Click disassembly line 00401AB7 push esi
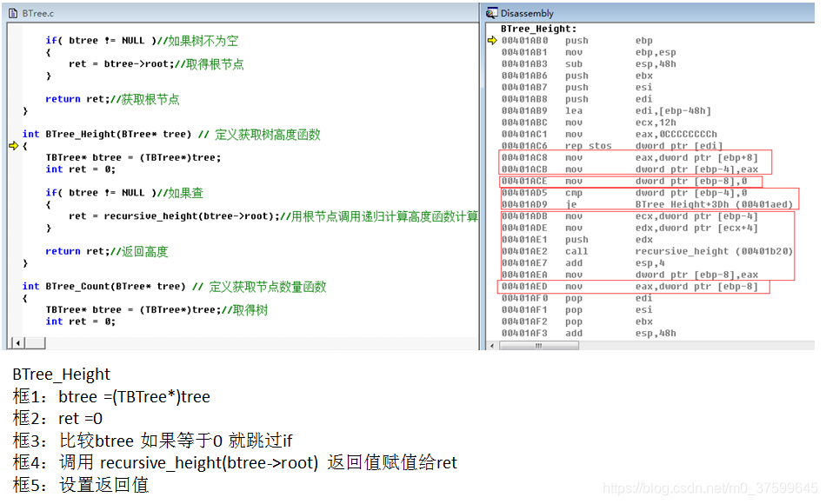This screenshot has height=504, width=826. click(576, 88)
